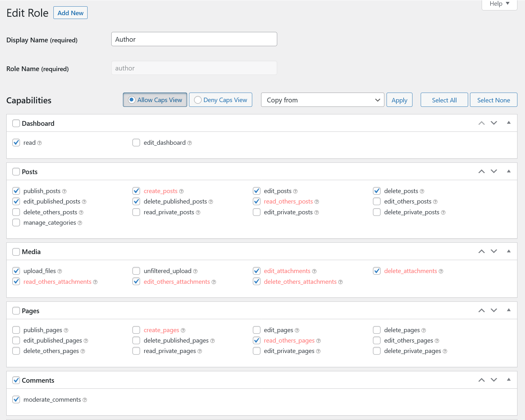Toggle the Dashboard group checkbox

[16, 123]
